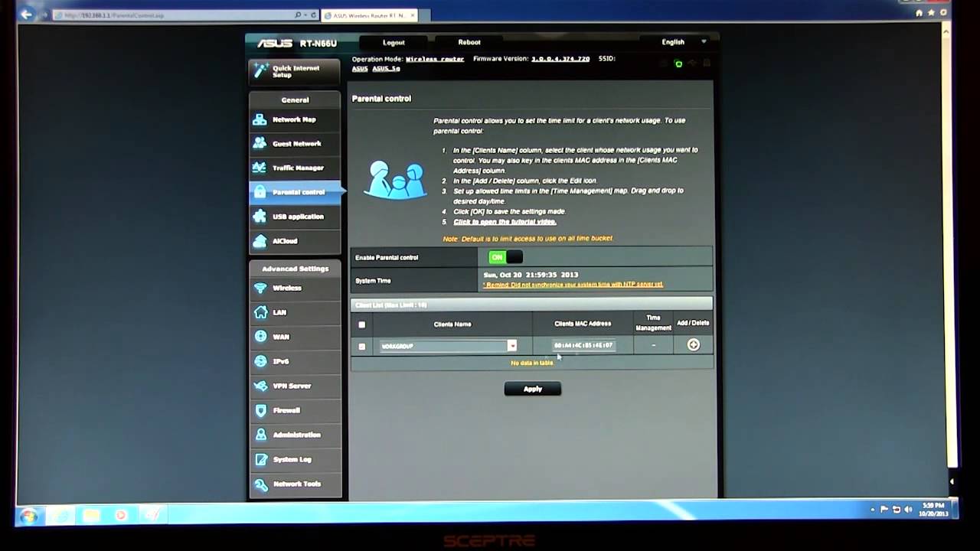The height and width of the screenshot is (551, 980).
Task: Open the USB application page
Action: click(295, 217)
